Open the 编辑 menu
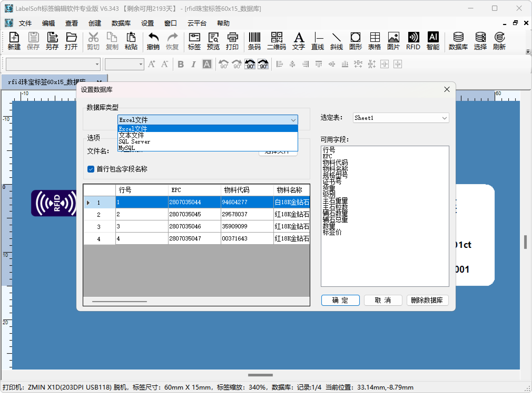Image resolution: width=532 pixels, height=393 pixels. (x=48, y=23)
